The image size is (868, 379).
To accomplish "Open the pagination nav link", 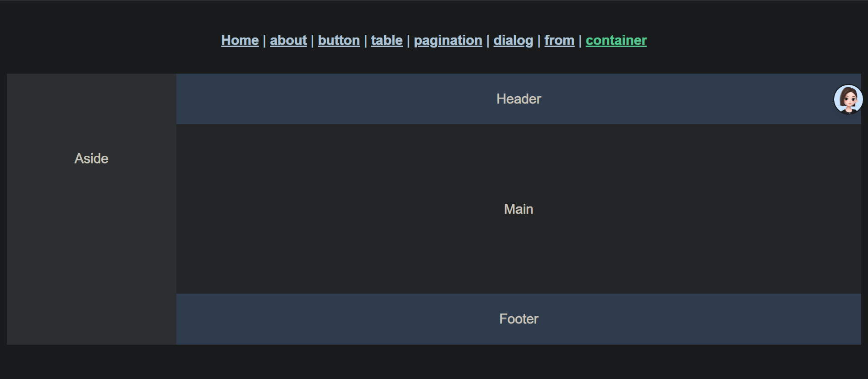I will tap(448, 41).
